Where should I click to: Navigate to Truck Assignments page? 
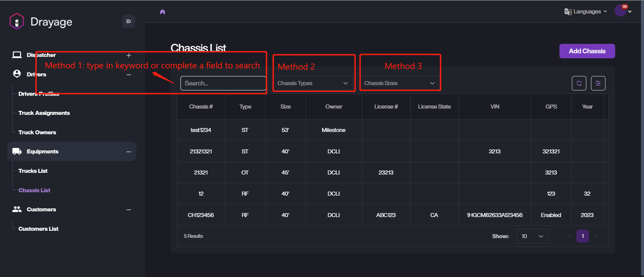[x=44, y=113]
